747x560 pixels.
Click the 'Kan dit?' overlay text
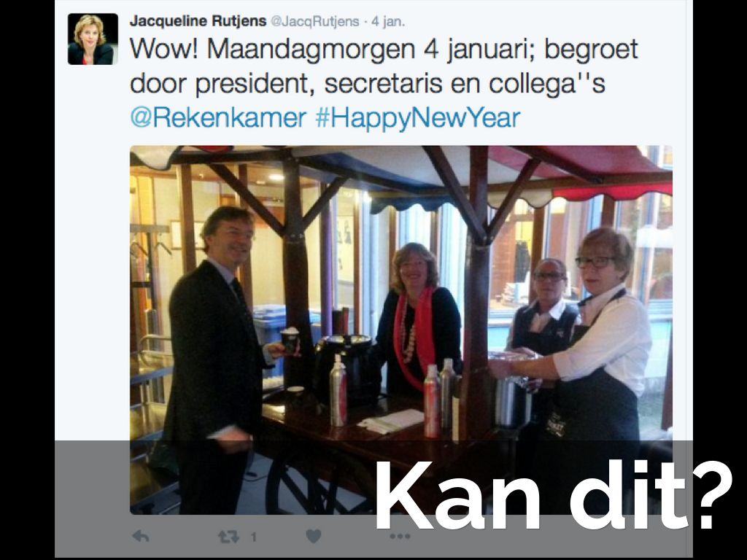point(554,496)
